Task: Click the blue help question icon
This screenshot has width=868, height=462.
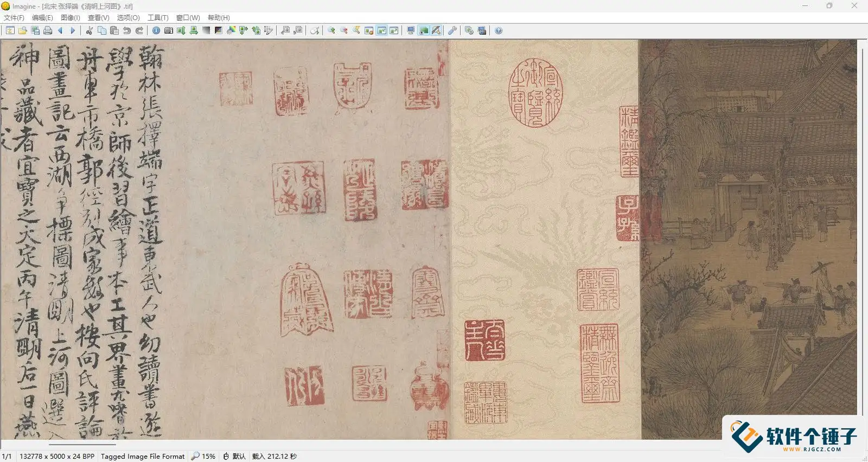Action: [499, 30]
